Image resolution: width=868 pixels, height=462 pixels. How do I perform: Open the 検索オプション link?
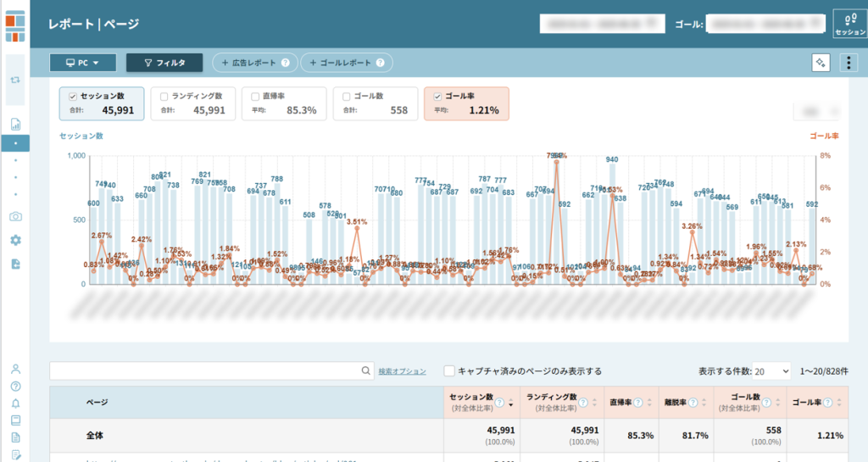tap(402, 371)
